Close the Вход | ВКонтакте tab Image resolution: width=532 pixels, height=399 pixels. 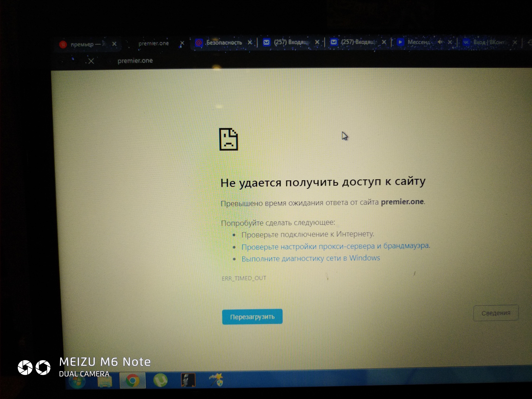coord(515,42)
